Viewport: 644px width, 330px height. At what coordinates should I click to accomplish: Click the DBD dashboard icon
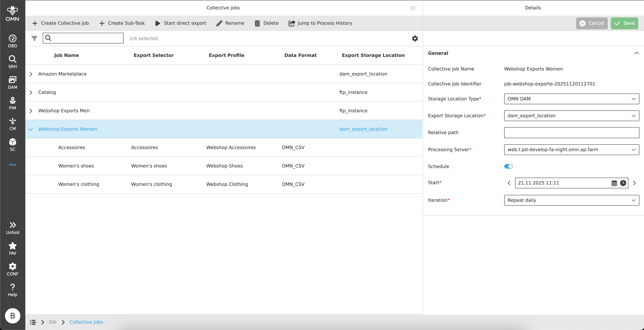tap(12, 41)
